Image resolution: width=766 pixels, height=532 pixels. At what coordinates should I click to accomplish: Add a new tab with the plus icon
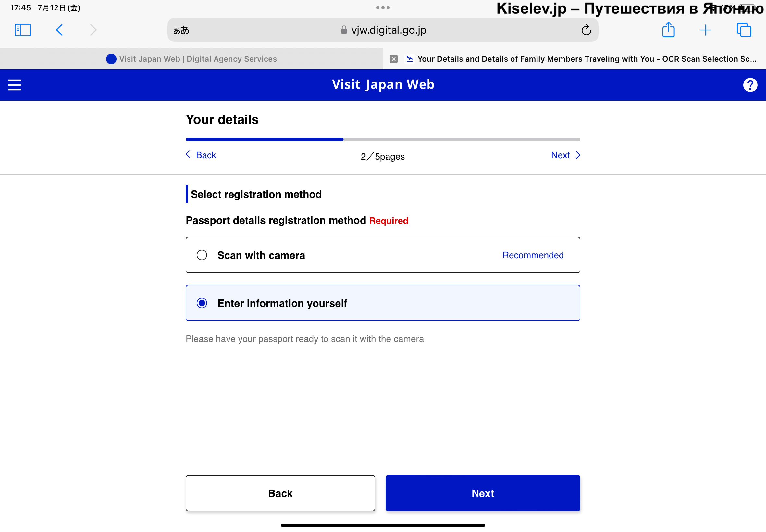705,30
